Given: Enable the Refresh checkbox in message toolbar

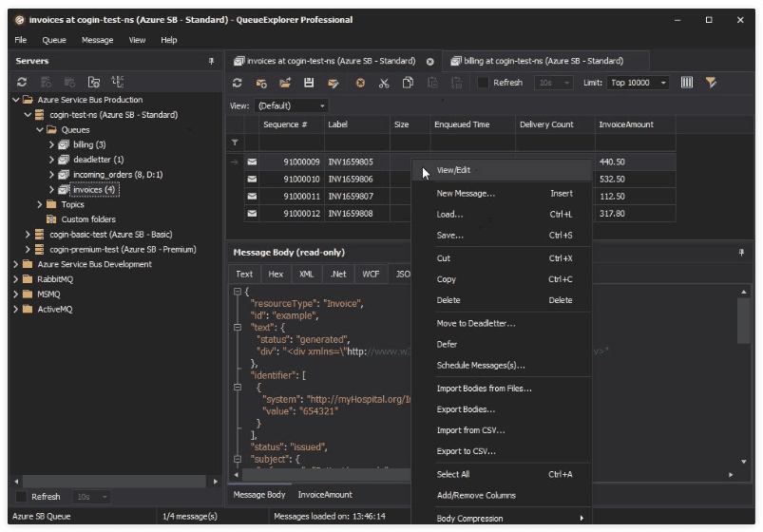Looking at the screenshot, I should [483, 83].
